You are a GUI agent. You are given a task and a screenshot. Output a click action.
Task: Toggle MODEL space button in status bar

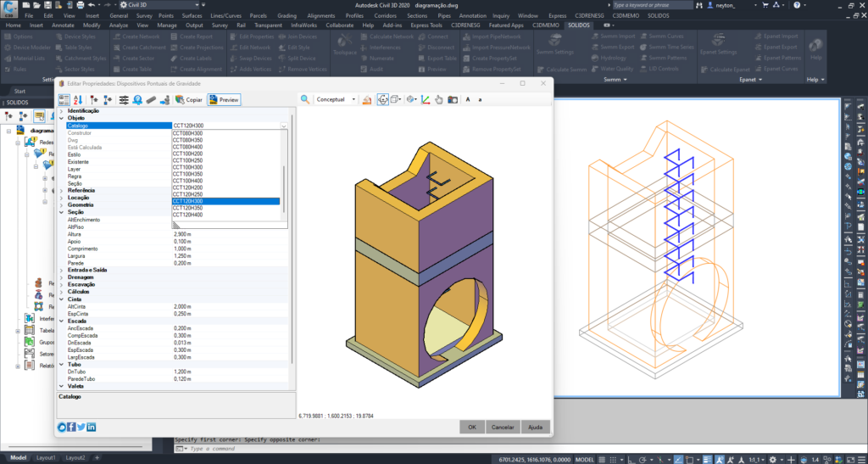click(585, 459)
